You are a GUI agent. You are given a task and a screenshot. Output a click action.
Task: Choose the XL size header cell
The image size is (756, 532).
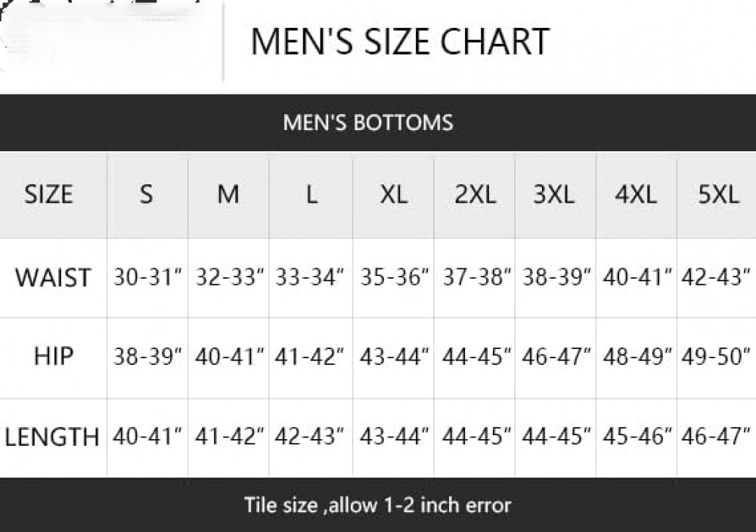tap(393, 195)
